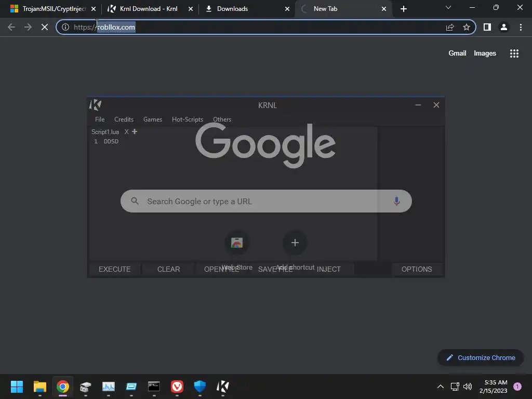Open the Google apps grid

pos(514,54)
